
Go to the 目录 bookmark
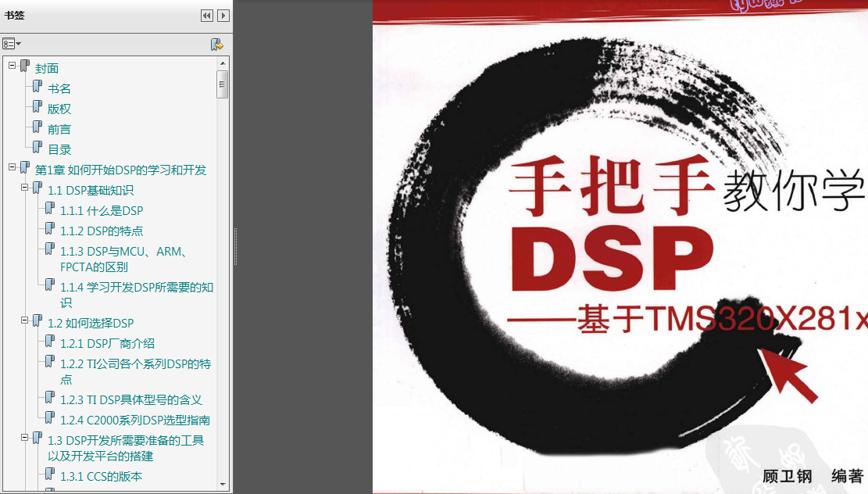coord(59,149)
